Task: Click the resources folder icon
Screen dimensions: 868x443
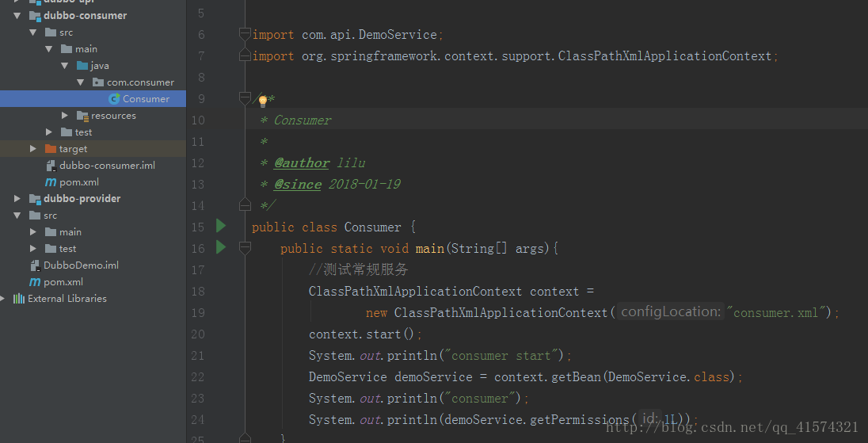Action: pos(82,115)
